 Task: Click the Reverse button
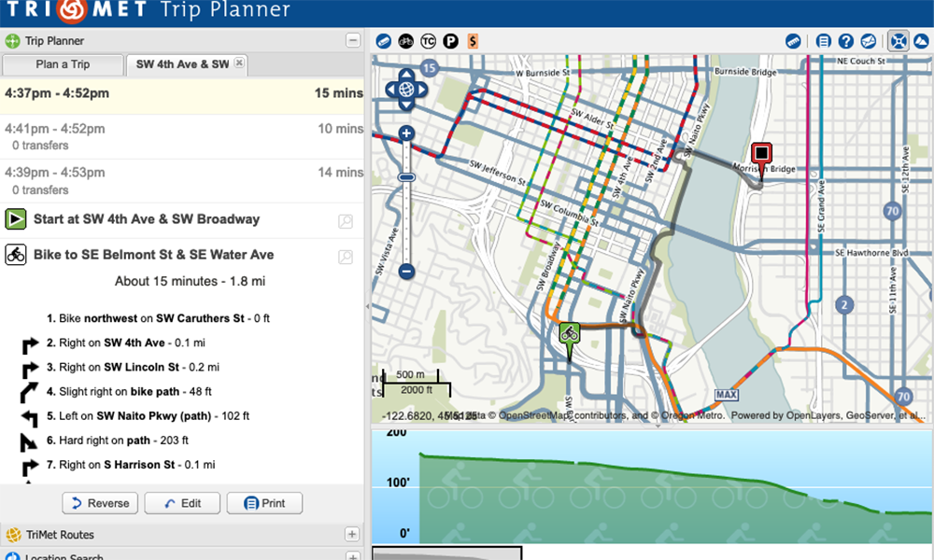click(100, 503)
